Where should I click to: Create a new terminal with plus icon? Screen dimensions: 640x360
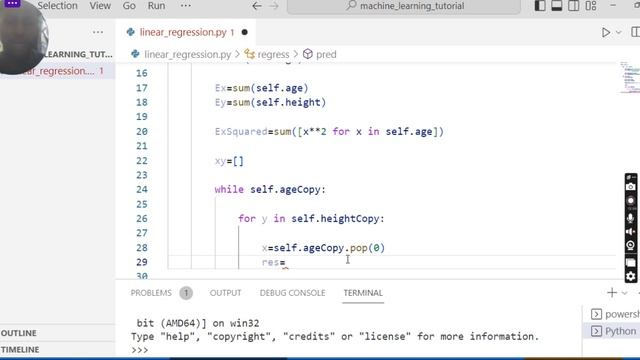click(x=611, y=293)
